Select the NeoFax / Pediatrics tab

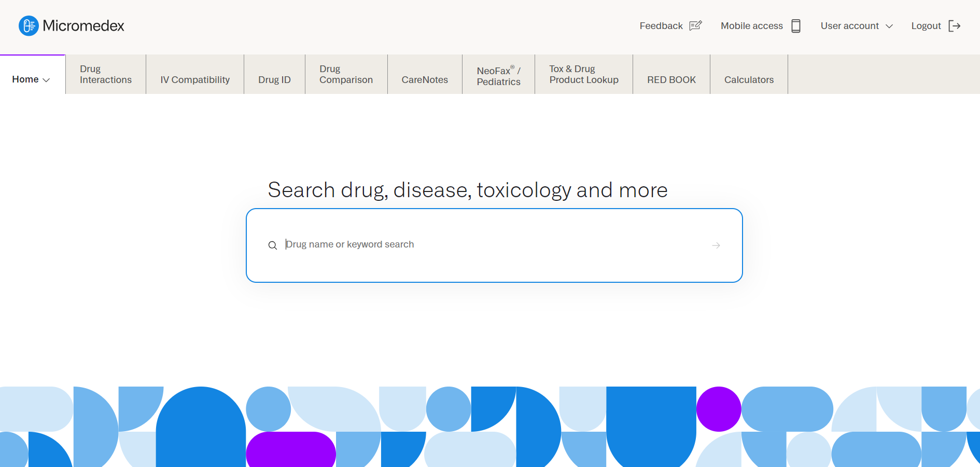click(498, 76)
